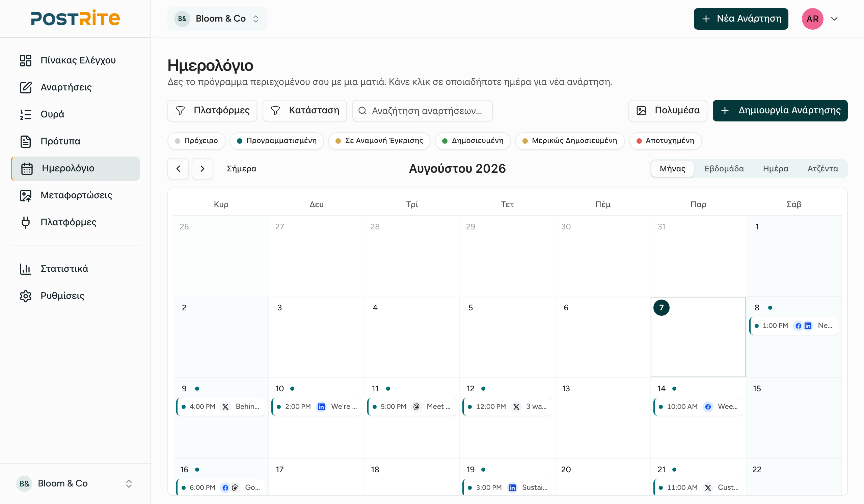Open the 10:00 AM 'Wee...' post on August 14
This screenshot has height=504, width=864.
pos(698,407)
